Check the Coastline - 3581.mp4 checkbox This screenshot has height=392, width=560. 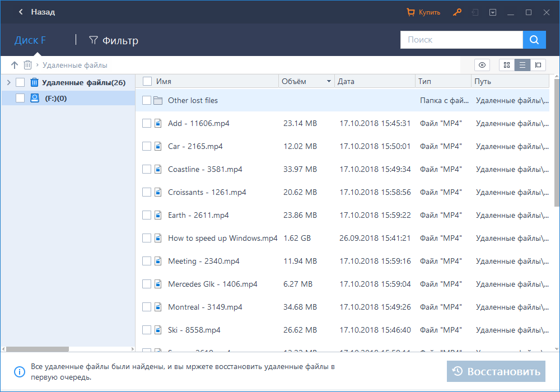[147, 169]
